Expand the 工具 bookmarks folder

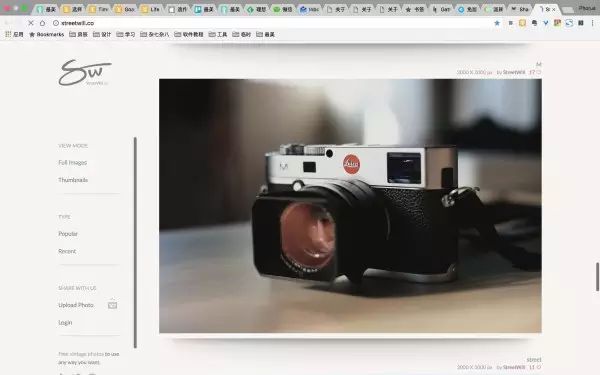(218, 34)
